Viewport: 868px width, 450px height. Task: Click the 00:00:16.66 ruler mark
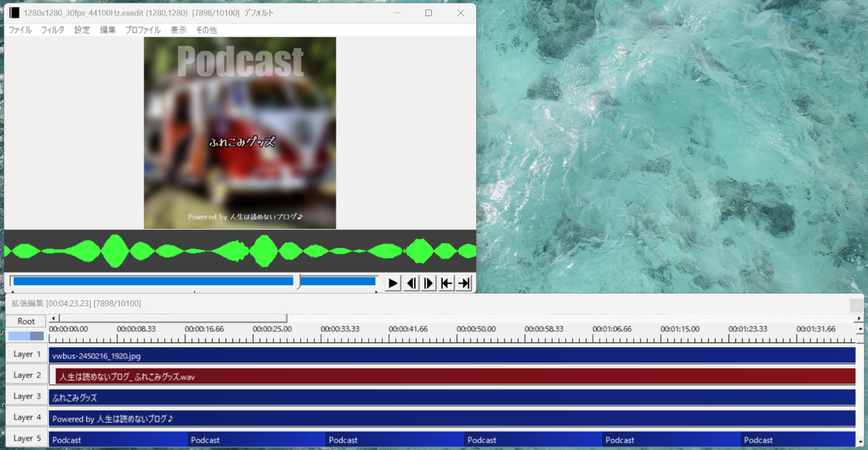[204, 329]
